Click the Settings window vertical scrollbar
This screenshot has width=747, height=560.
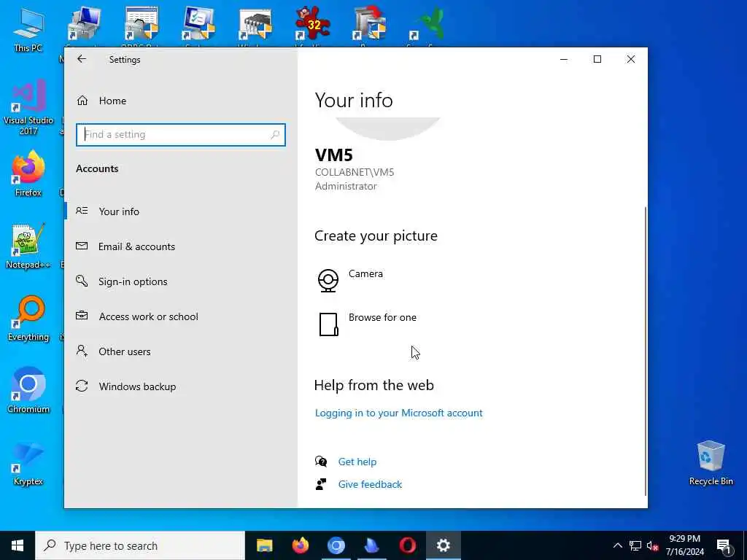(646, 351)
